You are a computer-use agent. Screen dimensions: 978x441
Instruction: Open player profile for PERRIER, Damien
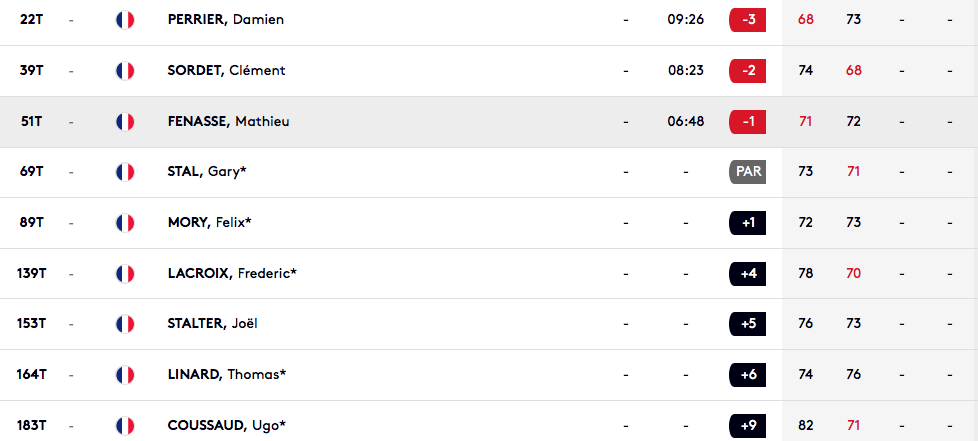(x=226, y=20)
